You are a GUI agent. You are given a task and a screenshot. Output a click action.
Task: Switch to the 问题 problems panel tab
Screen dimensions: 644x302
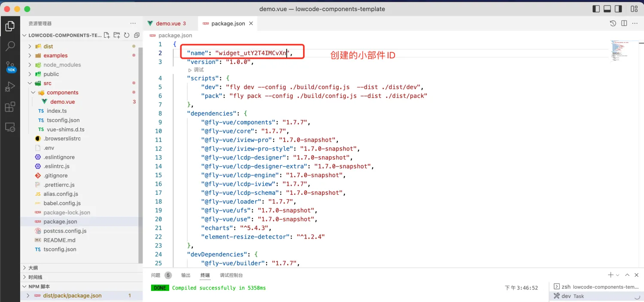click(156, 275)
